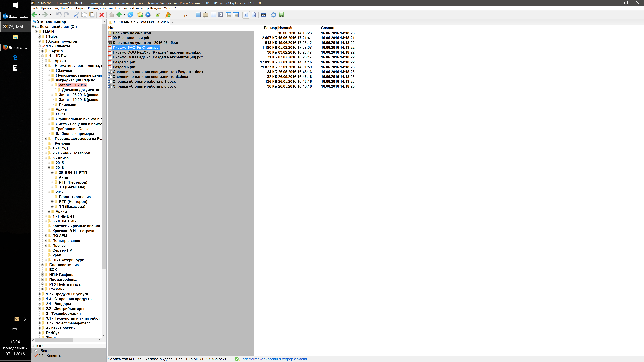Click the tree horizontal scrollbar thumb

pyautogui.click(x=54, y=340)
